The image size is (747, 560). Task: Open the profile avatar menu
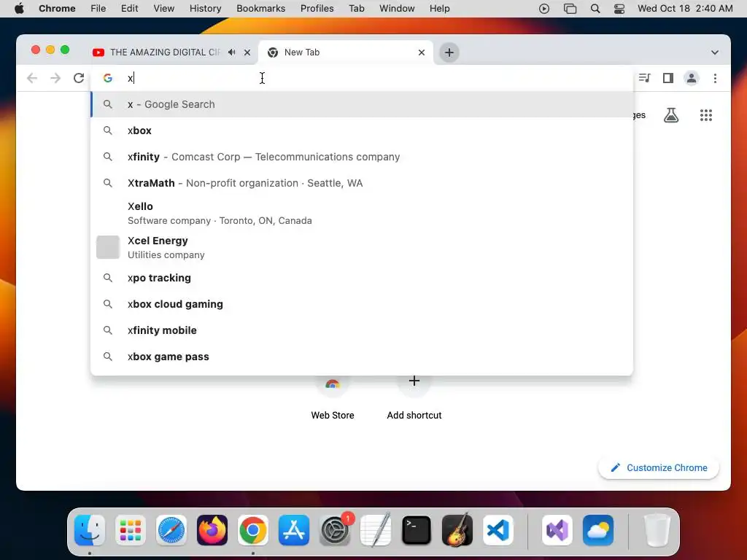pos(692,78)
